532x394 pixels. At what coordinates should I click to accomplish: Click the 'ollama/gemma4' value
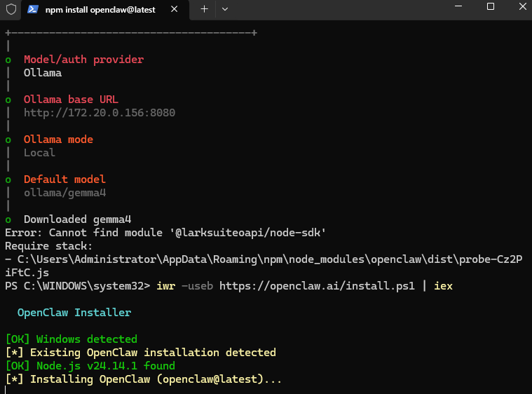coord(64,193)
